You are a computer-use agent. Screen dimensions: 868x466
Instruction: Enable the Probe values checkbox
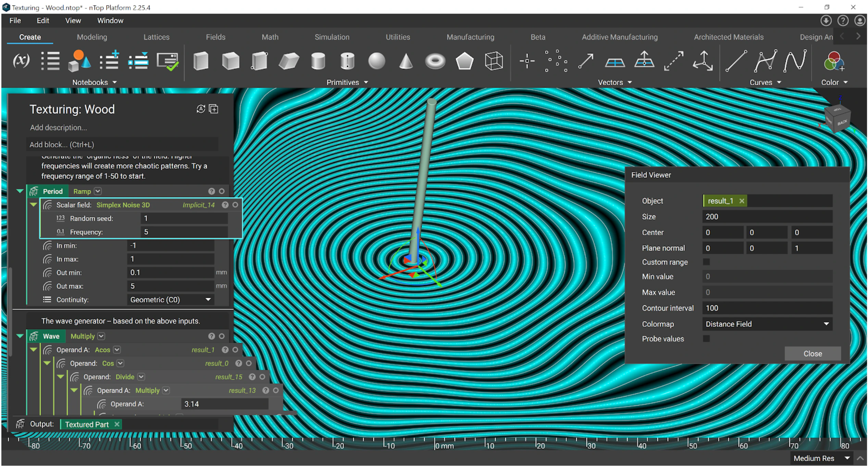tap(706, 339)
